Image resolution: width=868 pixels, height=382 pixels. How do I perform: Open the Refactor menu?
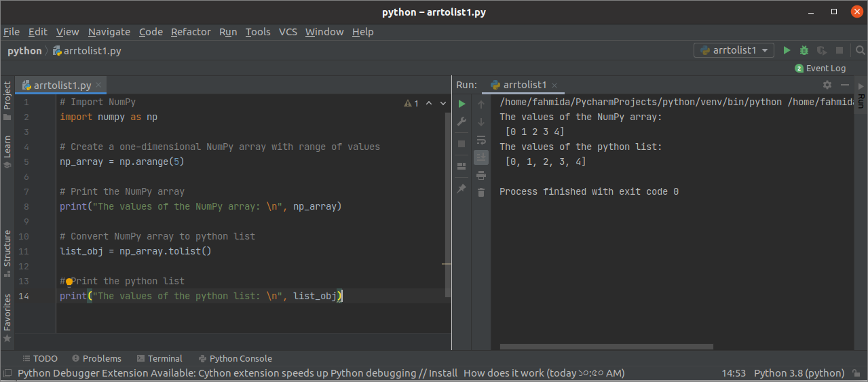pos(191,32)
